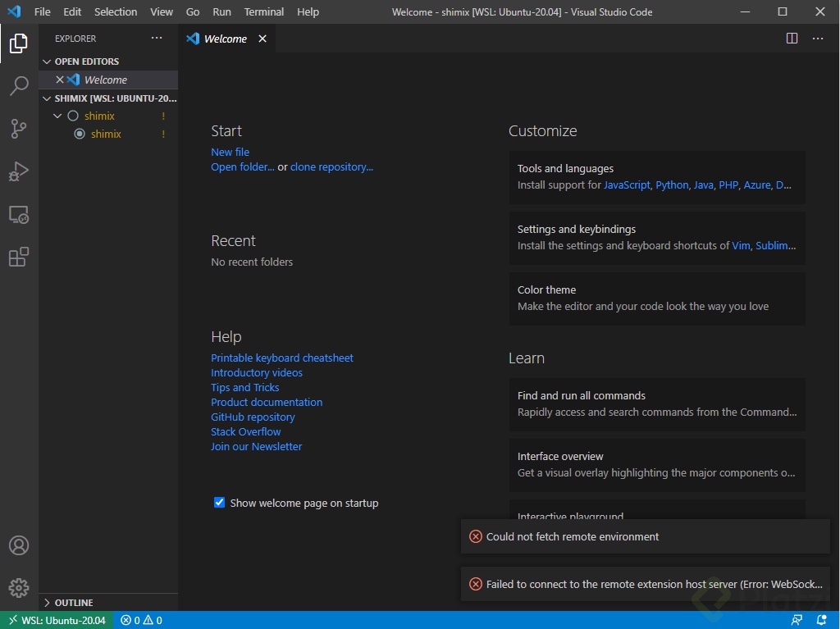
Task: Open Explorer Views and More Actions ellipsis
Action: click(157, 38)
